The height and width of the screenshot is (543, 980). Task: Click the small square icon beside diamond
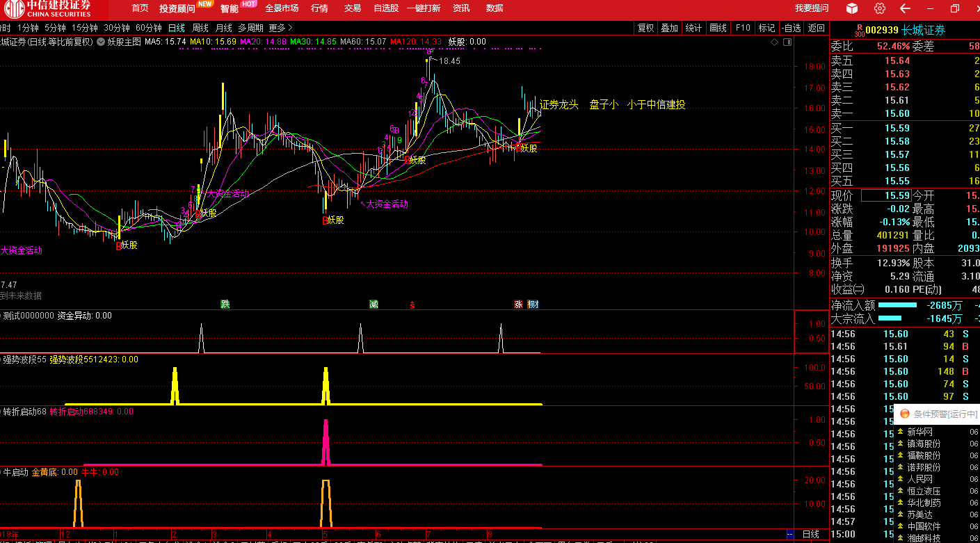click(x=788, y=42)
